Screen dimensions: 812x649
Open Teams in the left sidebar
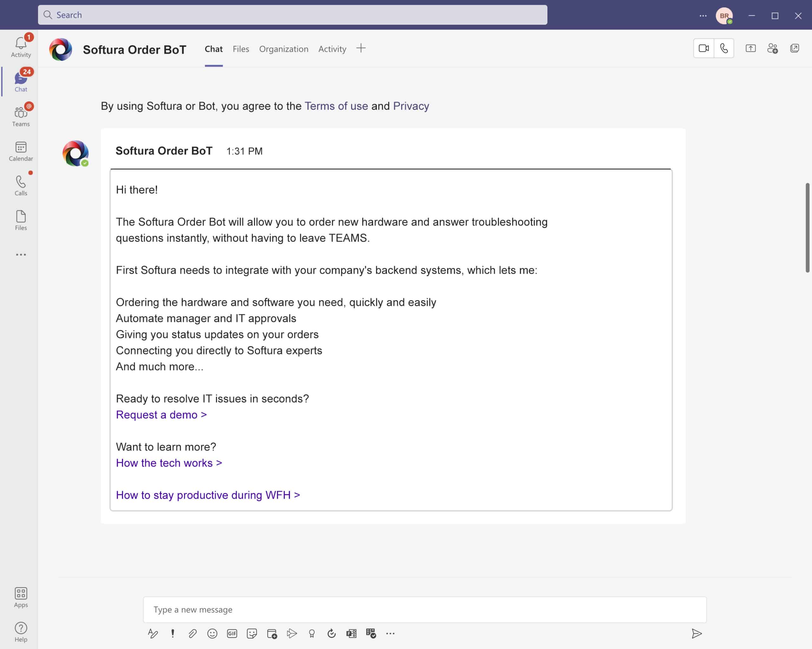click(x=21, y=116)
